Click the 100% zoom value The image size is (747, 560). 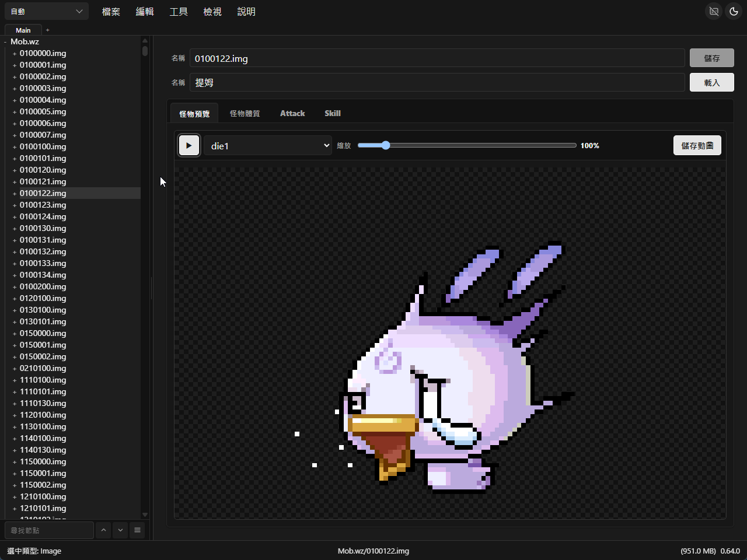[x=590, y=145]
